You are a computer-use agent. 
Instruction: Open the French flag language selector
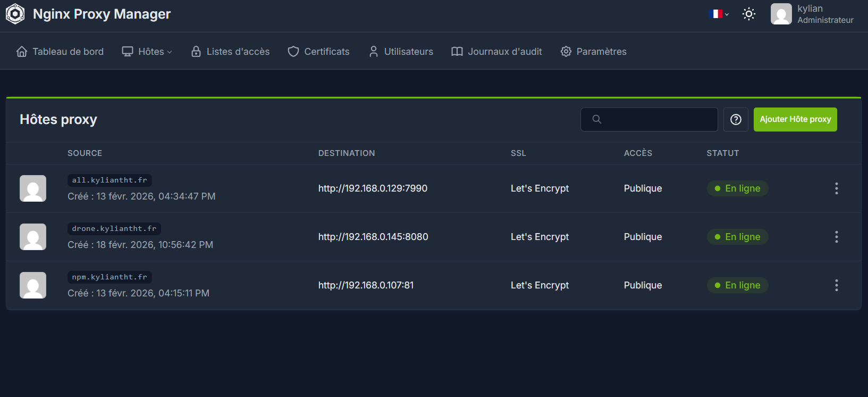719,14
